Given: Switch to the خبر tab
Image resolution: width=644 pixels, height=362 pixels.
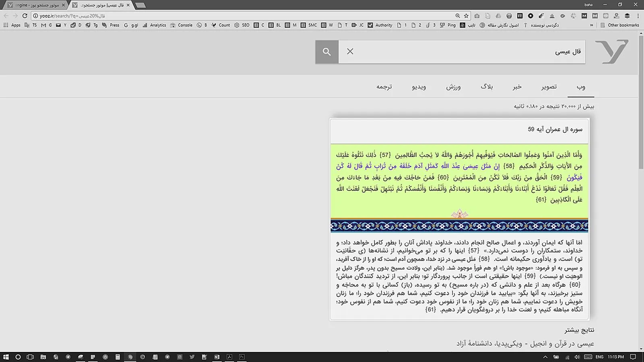Looking at the screenshot, I should point(517,87).
